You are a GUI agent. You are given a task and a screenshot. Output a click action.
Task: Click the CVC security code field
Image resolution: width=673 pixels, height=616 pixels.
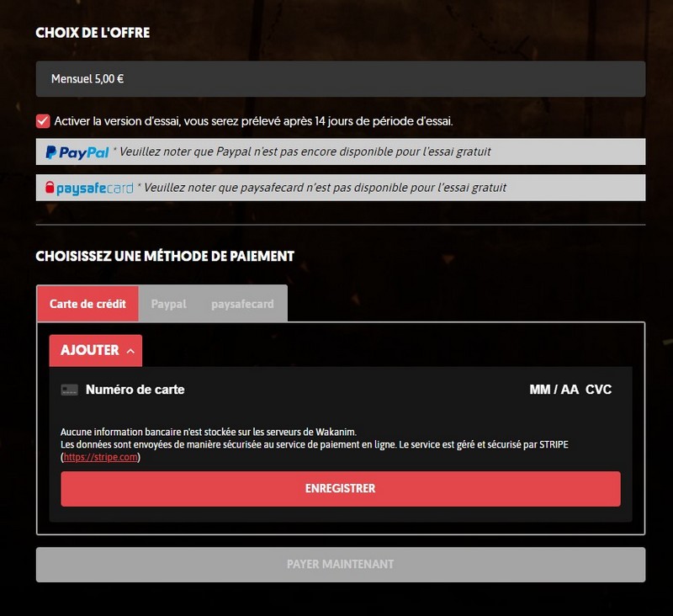click(x=598, y=390)
